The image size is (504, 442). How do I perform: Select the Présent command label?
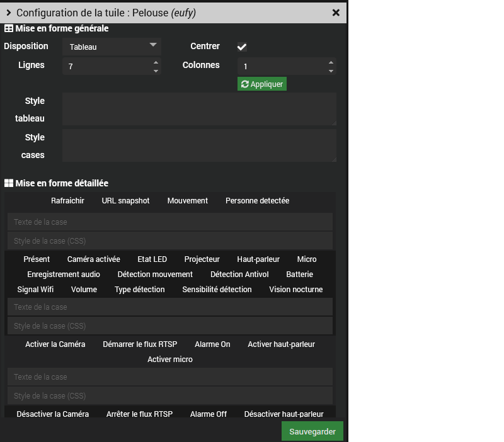coord(37,259)
